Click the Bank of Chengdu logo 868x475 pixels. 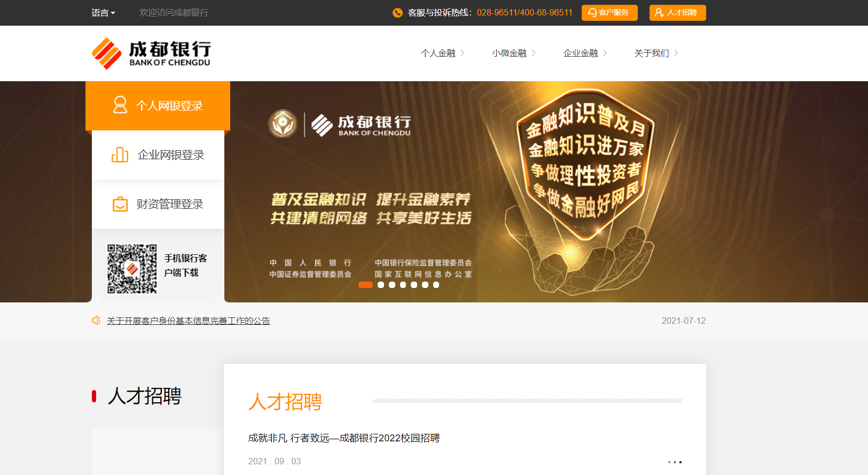click(151, 53)
